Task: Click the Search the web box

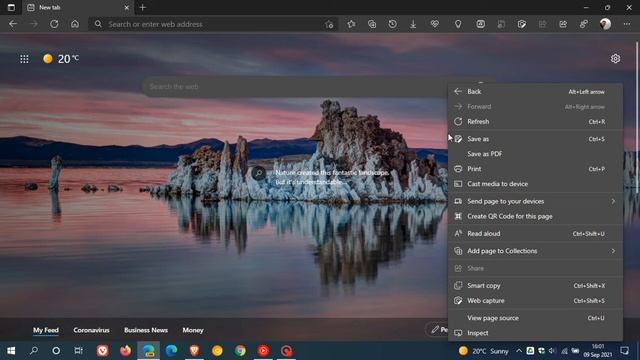Action: coord(295,87)
